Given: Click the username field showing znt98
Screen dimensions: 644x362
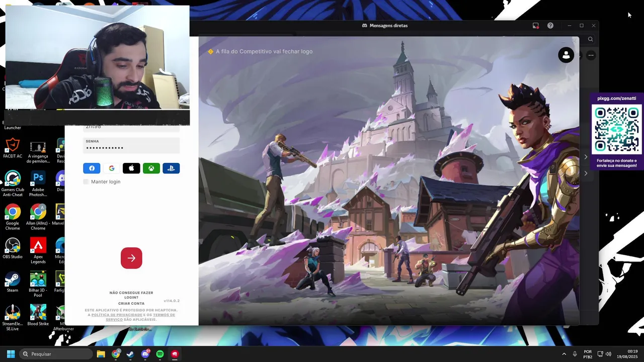Looking at the screenshot, I should (x=131, y=128).
